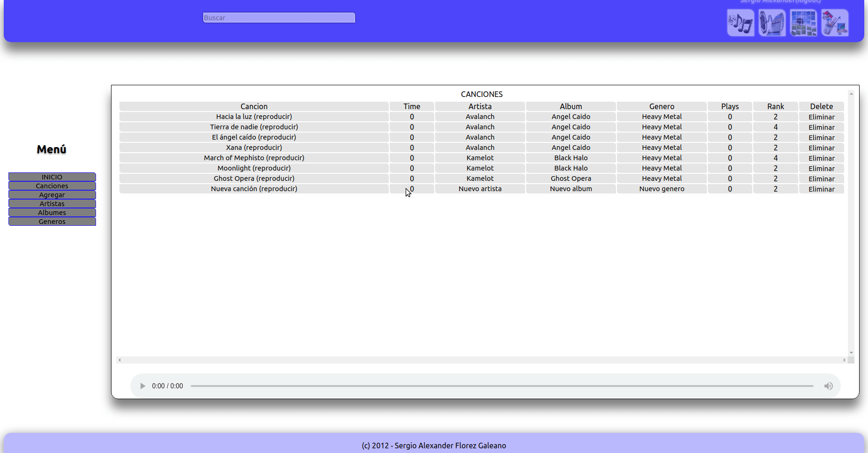868x453 pixels.
Task: Open Canciones from the side menu
Action: pyautogui.click(x=52, y=186)
